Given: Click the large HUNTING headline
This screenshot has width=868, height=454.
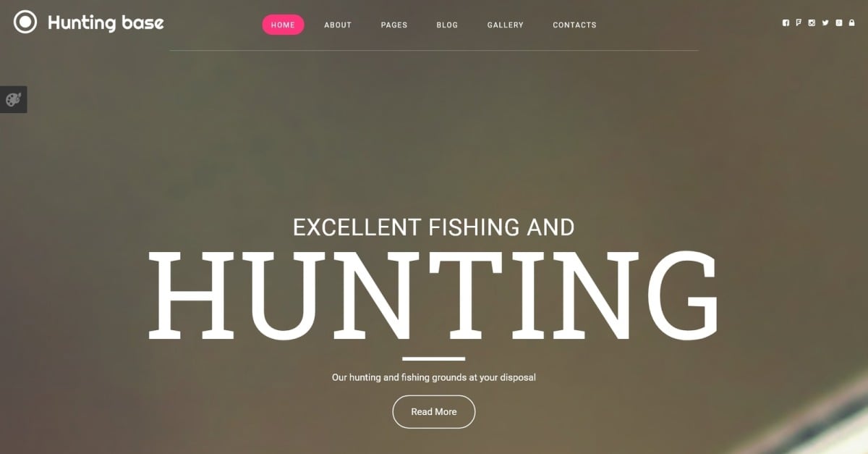Looking at the screenshot, I should [434, 295].
